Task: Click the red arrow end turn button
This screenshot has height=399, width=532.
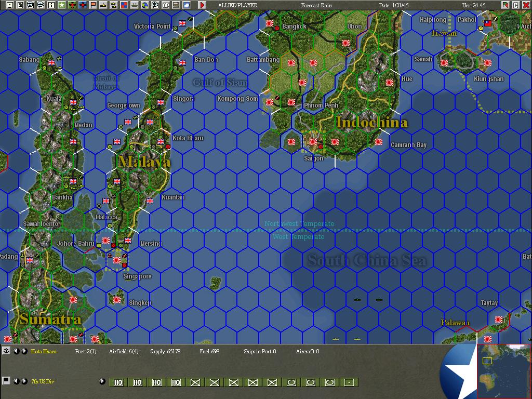Action: click(x=202, y=5)
